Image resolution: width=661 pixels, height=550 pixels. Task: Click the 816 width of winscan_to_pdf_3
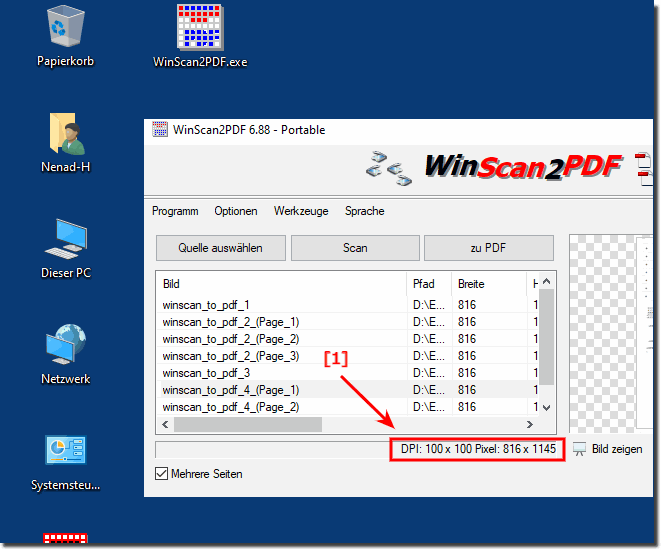tap(467, 373)
